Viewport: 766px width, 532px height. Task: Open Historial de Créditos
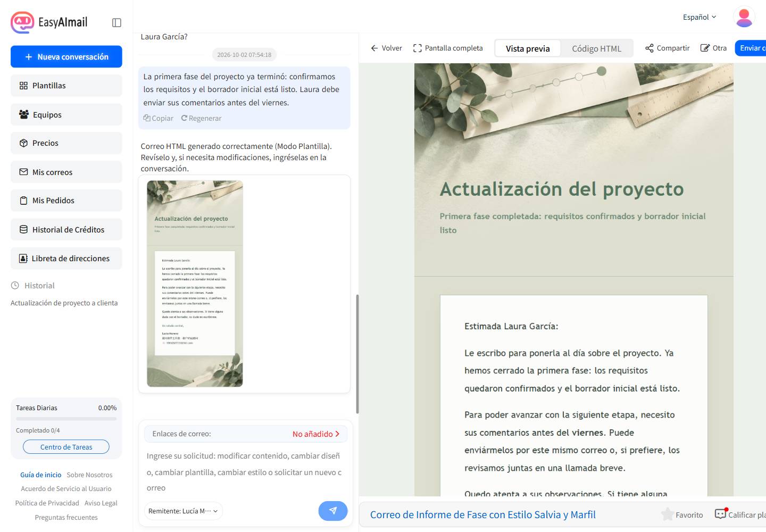tap(66, 229)
